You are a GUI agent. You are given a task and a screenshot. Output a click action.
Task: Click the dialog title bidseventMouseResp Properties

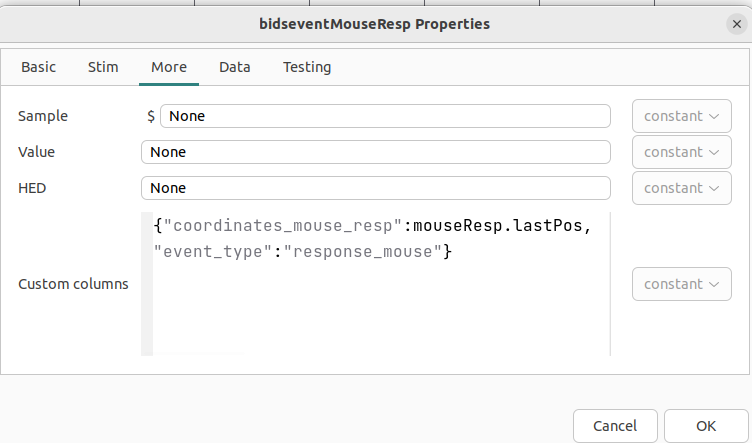(x=375, y=24)
